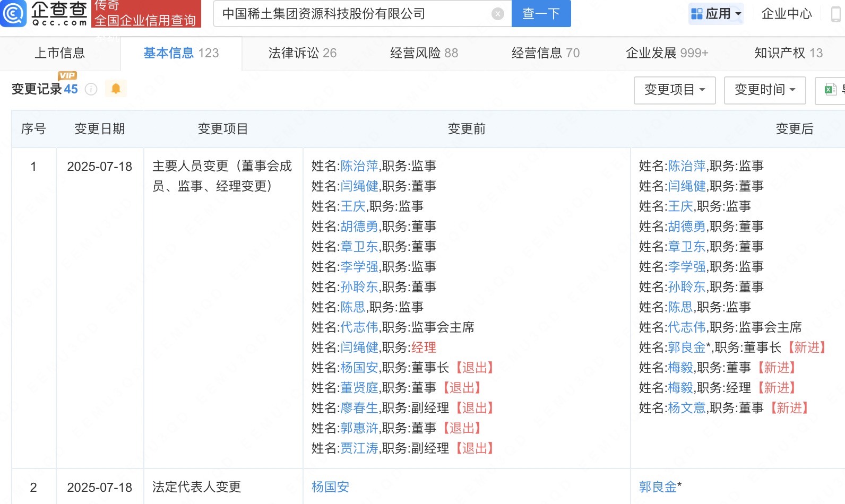Select the 2025-07-18 date in row 1

tap(100, 167)
